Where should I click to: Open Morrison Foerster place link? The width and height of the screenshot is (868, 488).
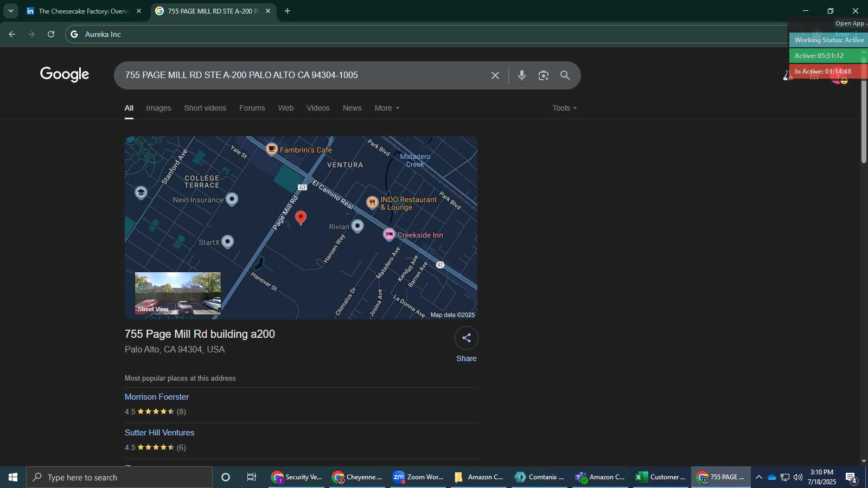click(157, 397)
